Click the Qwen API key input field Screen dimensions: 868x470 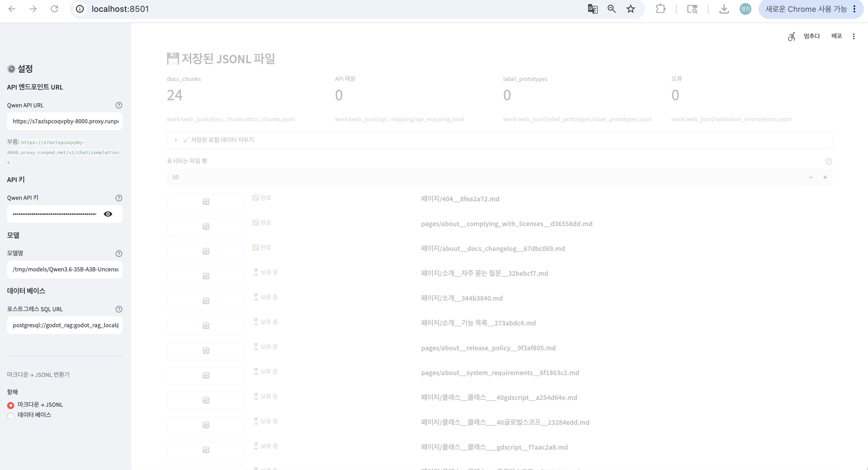point(55,214)
